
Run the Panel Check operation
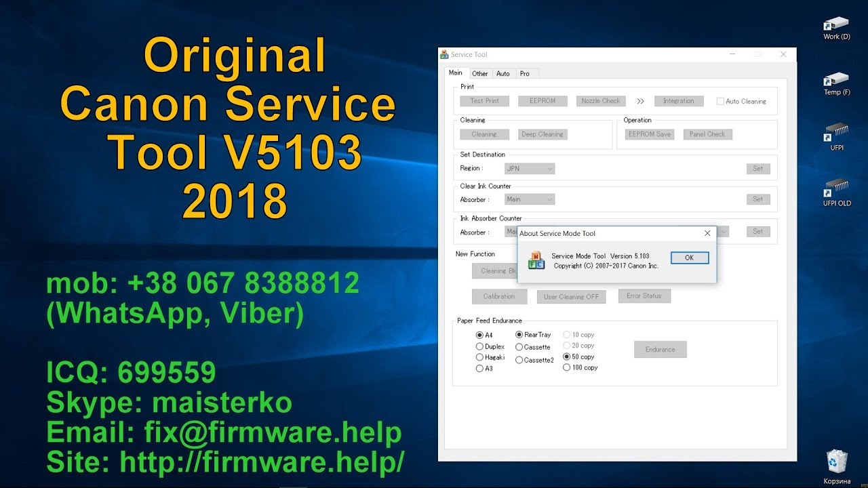point(707,134)
